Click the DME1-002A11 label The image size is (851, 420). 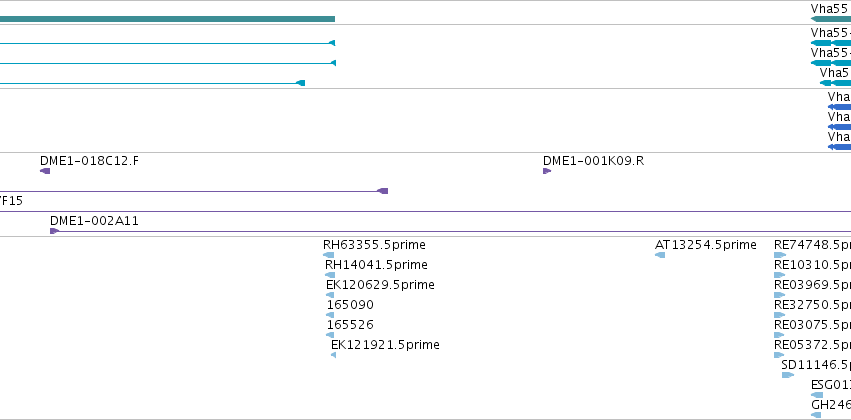[x=94, y=221]
